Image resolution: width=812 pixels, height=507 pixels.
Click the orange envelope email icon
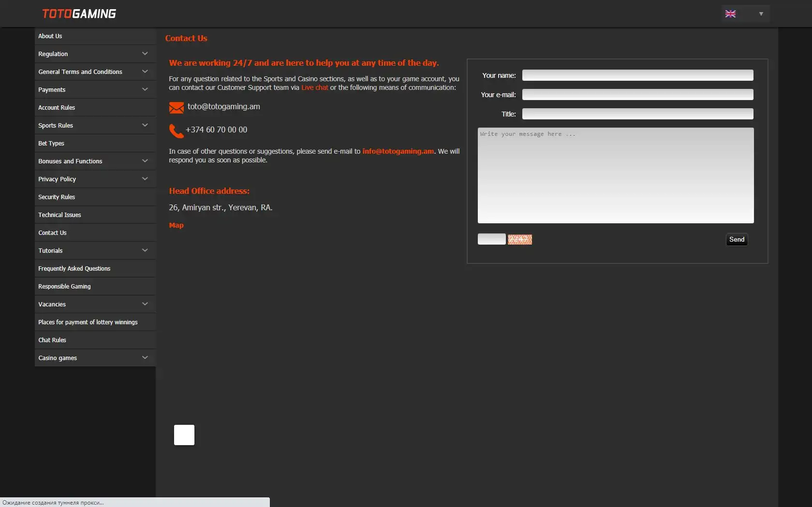[177, 107]
